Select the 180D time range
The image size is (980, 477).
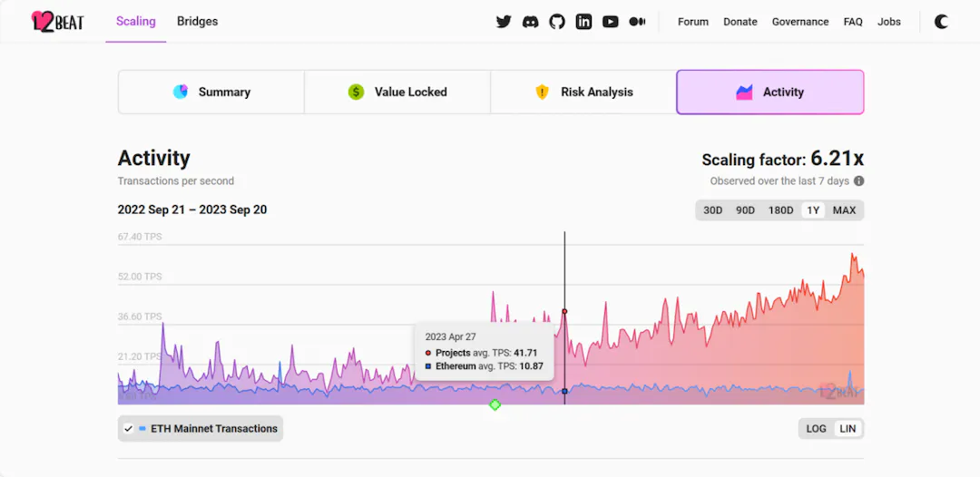coord(780,210)
